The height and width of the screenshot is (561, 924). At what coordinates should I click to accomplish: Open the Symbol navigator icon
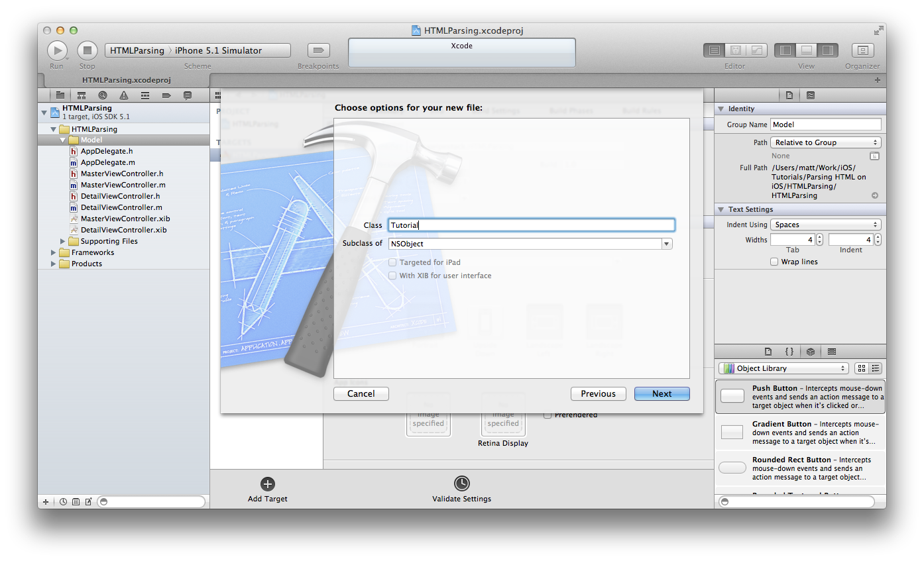click(82, 95)
